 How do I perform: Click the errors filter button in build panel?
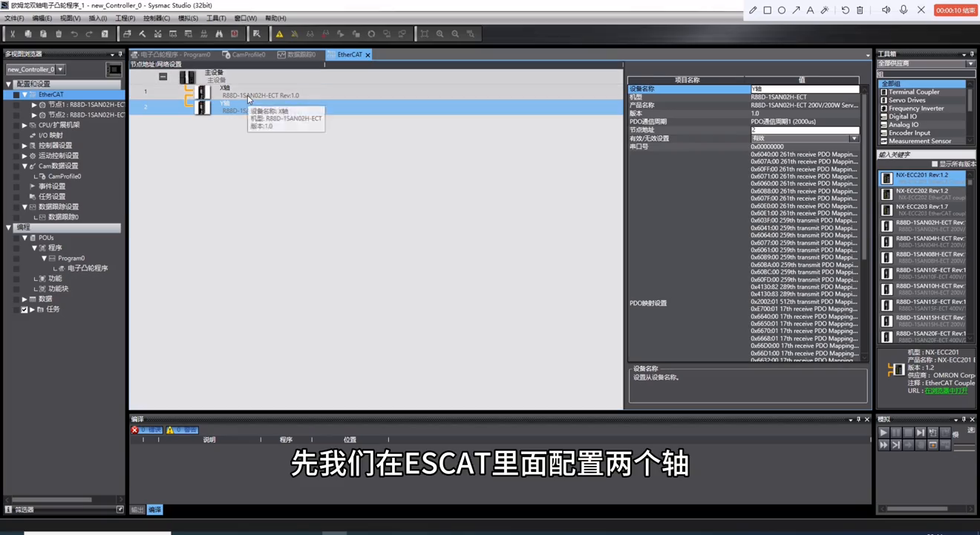pyautogui.click(x=146, y=430)
